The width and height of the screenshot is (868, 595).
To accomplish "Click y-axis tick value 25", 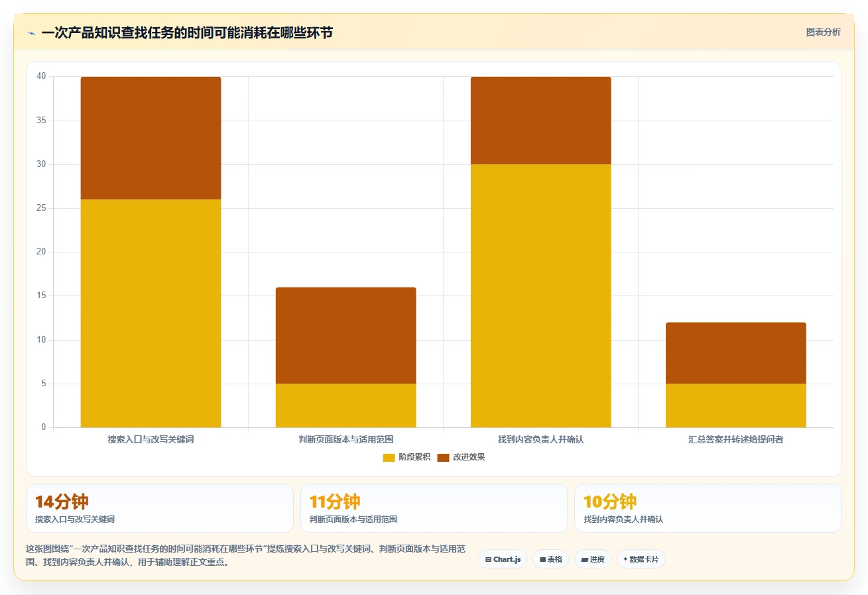I will pyautogui.click(x=41, y=208).
